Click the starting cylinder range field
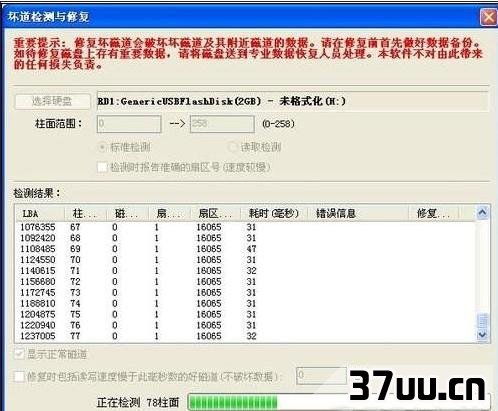This screenshot has width=498, height=411. 129,124
